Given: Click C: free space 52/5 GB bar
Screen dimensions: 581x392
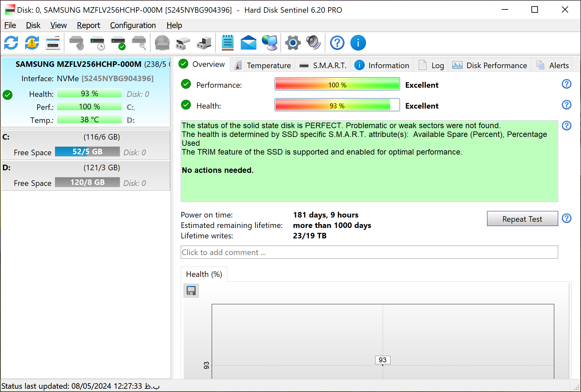Looking at the screenshot, I should point(87,152).
